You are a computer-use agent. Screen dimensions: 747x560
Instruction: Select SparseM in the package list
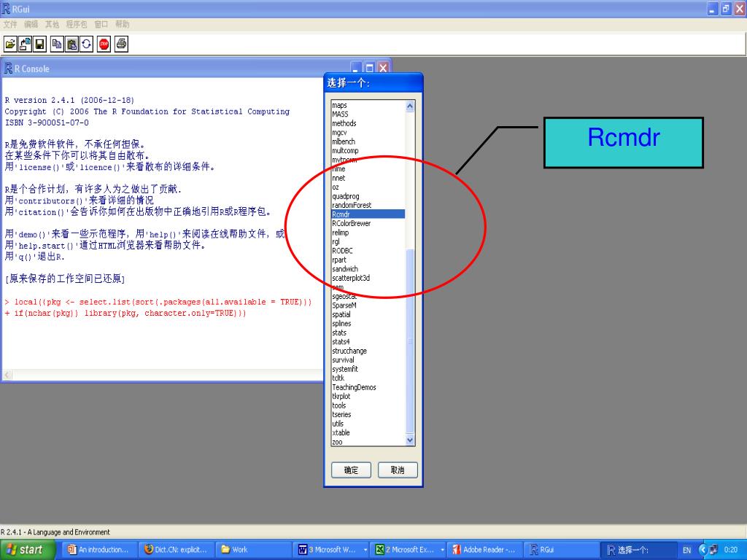pos(368,306)
